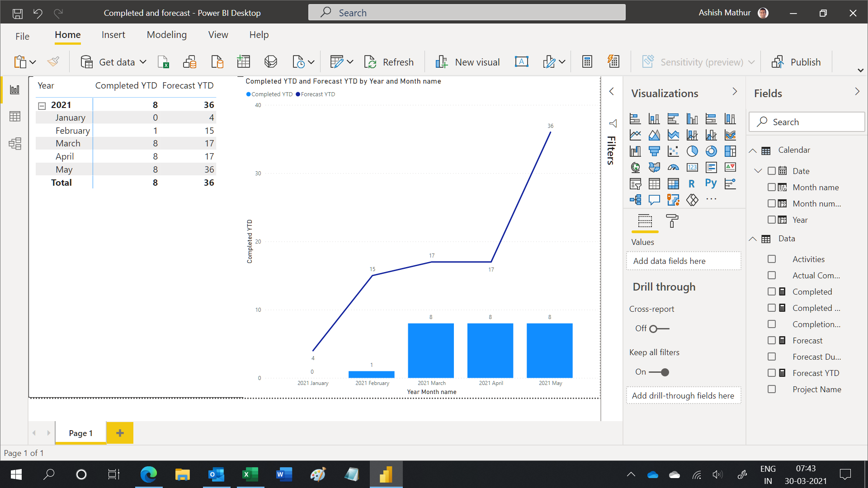Save the report with the disk icon
Image resolution: width=868 pixels, height=488 pixels.
[17, 14]
